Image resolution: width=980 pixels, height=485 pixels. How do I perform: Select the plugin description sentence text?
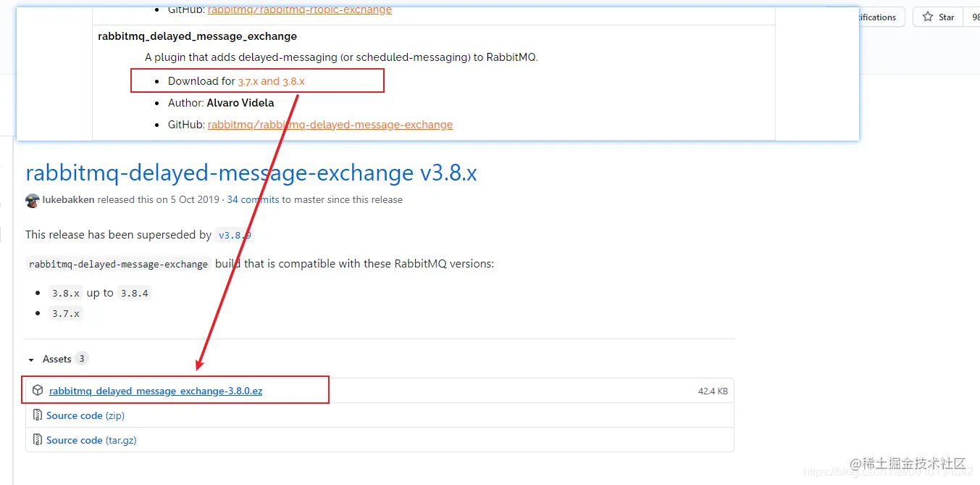(x=342, y=57)
